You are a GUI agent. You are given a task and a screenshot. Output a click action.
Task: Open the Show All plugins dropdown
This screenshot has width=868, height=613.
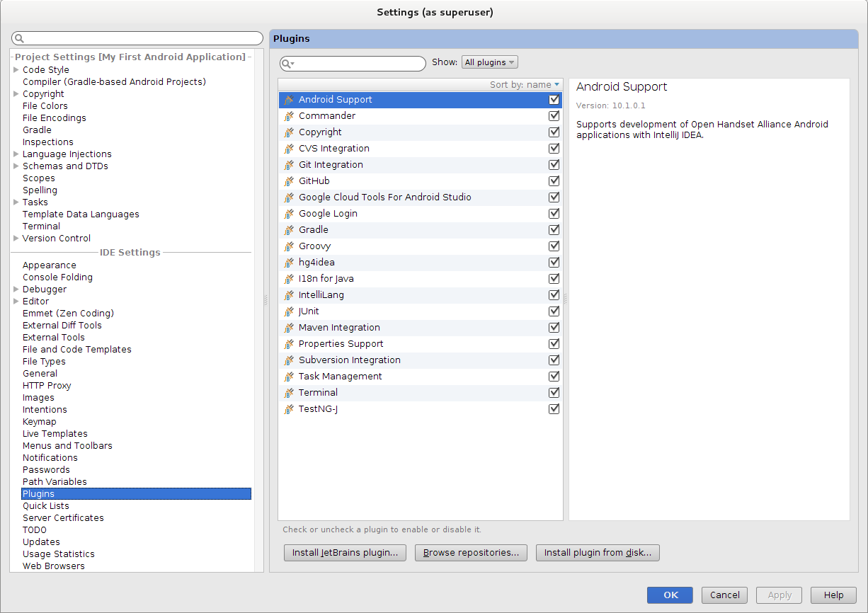(x=490, y=62)
